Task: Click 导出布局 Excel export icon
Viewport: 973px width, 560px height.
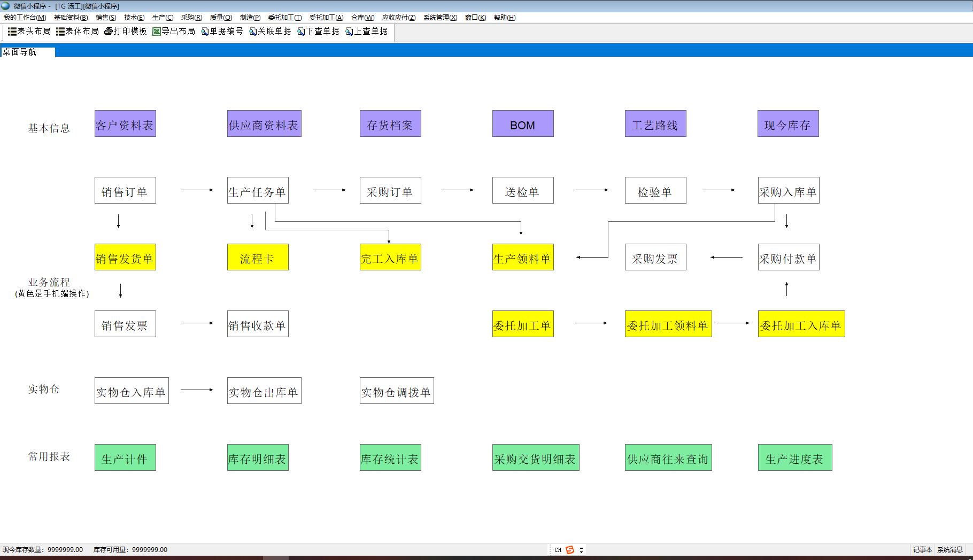Action: pos(157,32)
